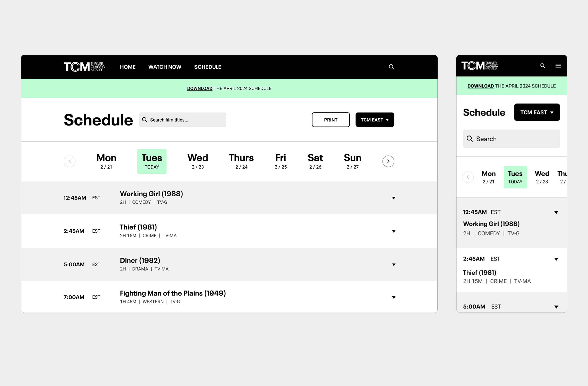Expand mobile 2:45AM Thief entry
The height and width of the screenshot is (386, 588).
click(x=556, y=259)
